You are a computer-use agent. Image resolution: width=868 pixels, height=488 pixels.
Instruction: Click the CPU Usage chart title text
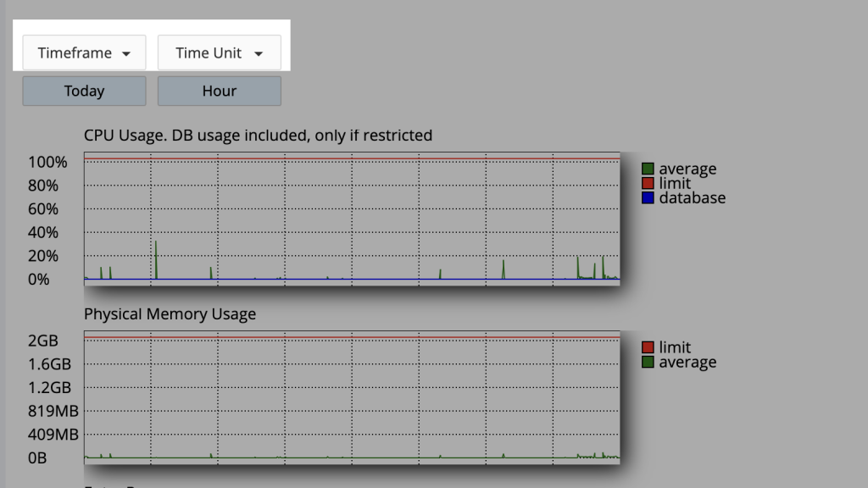[x=258, y=136]
